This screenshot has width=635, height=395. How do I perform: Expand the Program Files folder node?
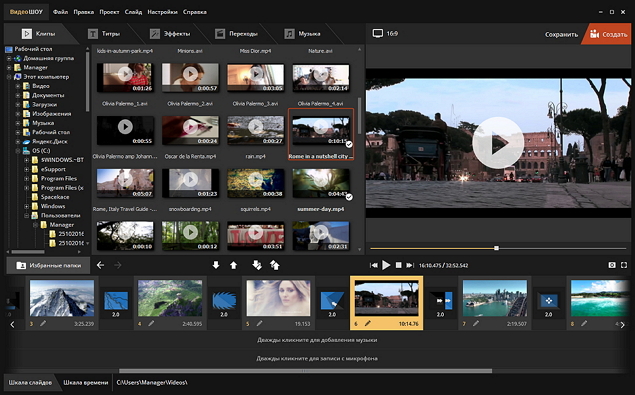pyautogui.click(x=26, y=178)
